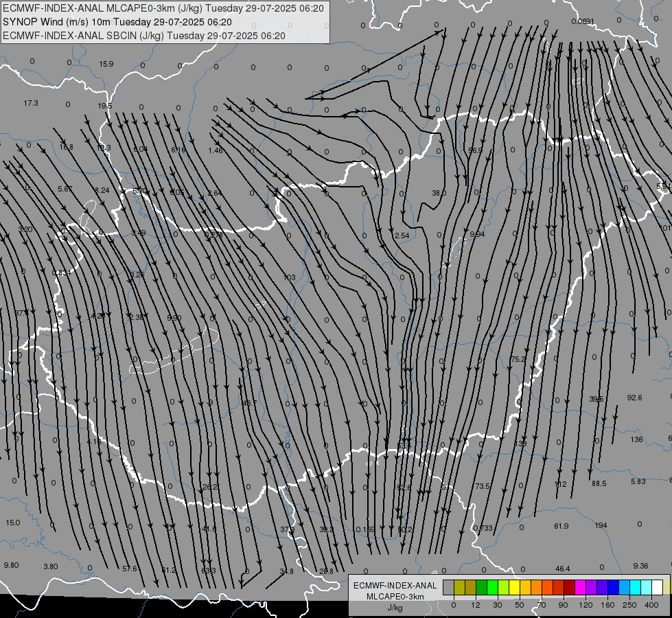Screen dimensions: 672x618
Task: Click the 'SYNOP Wind (m/s) 10m' header line
Action: (x=117, y=22)
